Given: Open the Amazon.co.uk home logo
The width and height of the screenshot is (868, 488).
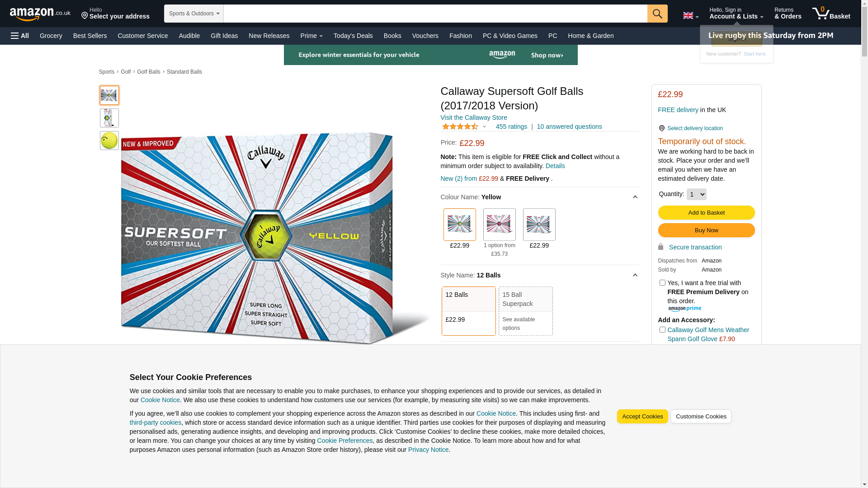Looking at the screenshot, I should click(40, 14).
